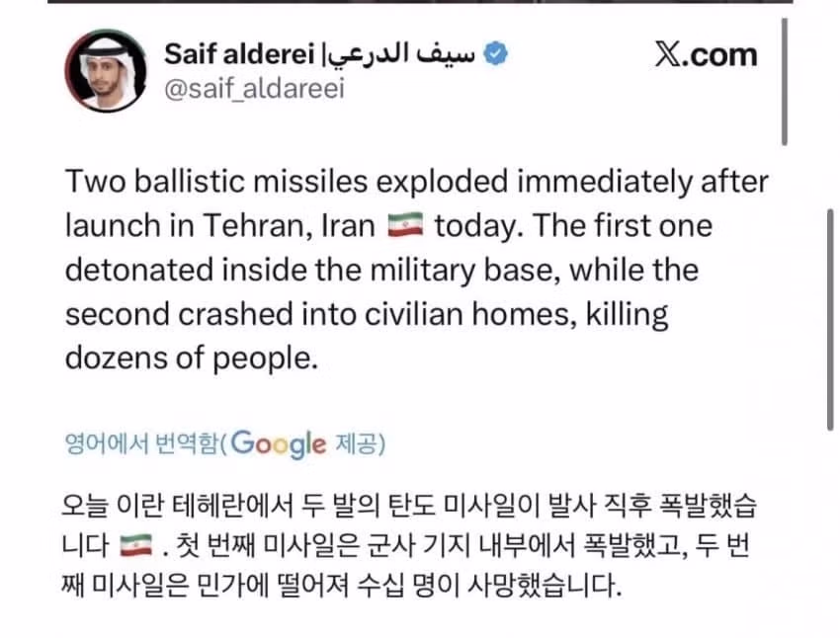The height and width of the screenshot is (638, 840).
Task: Click the short scrollbar segment at the top right
Action: (785, 79)
